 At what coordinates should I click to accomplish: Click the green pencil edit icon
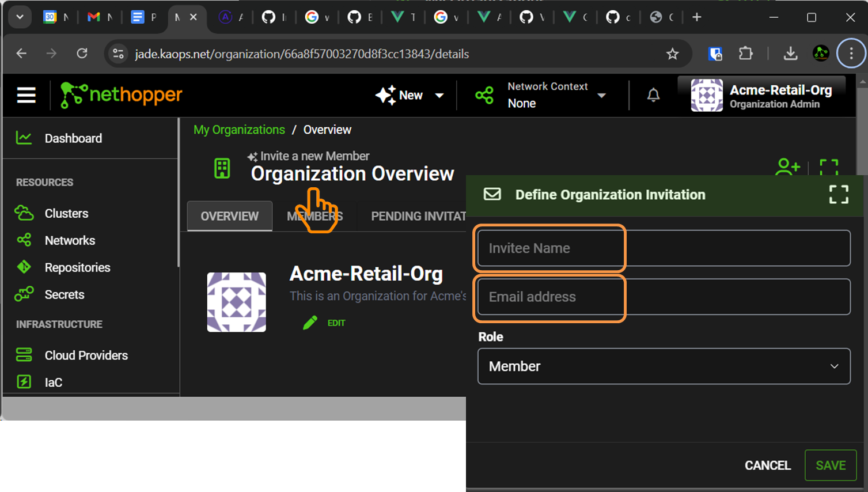(310, 323)
